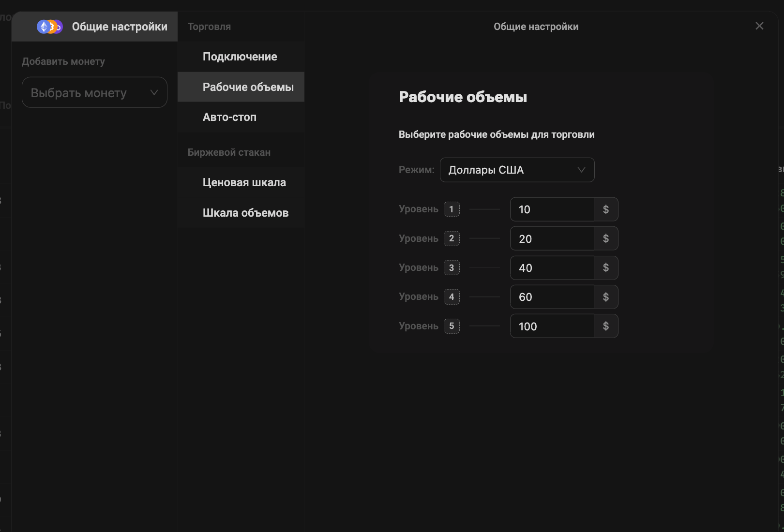Close the settings dialog with X

(759, 26)
